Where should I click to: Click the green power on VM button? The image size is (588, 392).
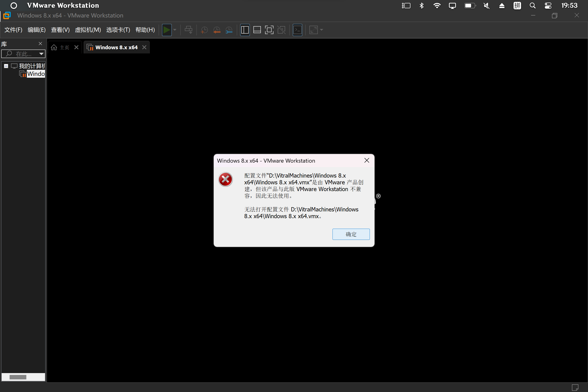(x=167, y=30)
